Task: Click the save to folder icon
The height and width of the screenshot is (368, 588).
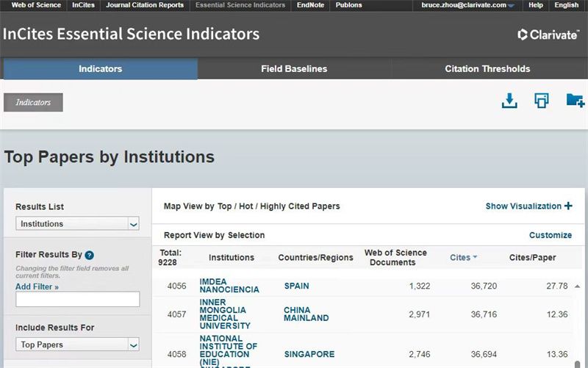Action: click(575, 101)
